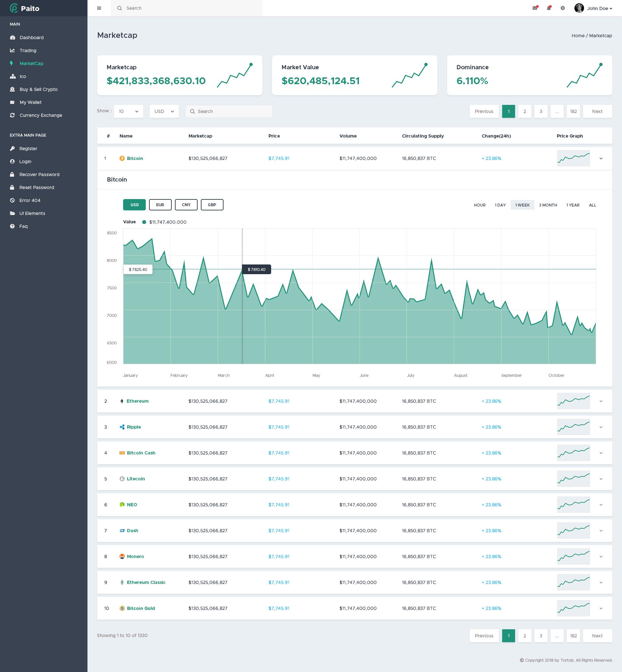622x672 pixels.
Task: Go to the Next page of coins
Action: pyautogui.click(x=597, y=111)
